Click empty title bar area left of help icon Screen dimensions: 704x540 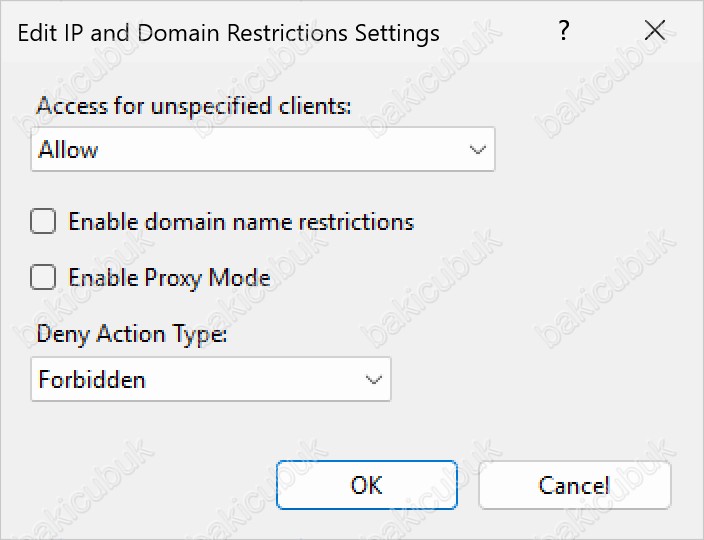pos(498,31)
